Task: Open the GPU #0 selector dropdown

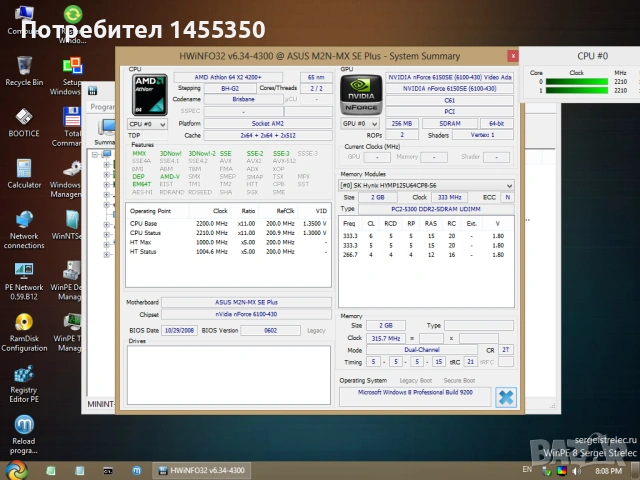Action: [359, 124]
